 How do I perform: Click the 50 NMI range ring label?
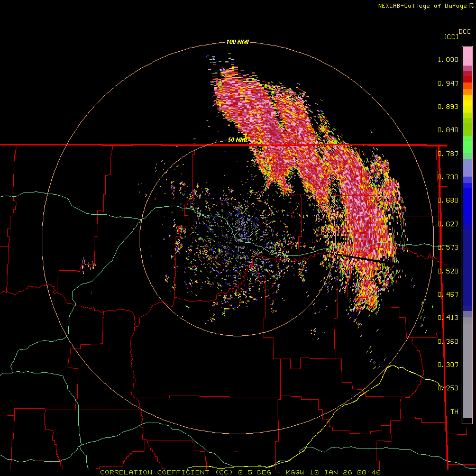click(237, 140)
